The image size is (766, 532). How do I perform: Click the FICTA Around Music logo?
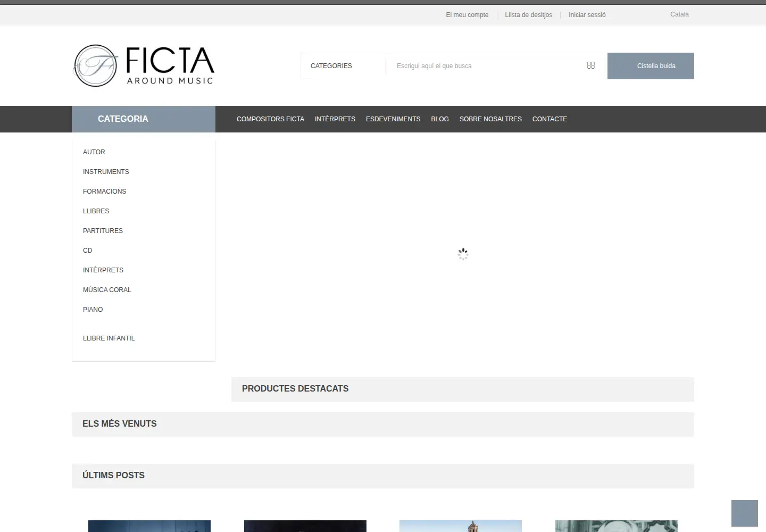click(144, 66)
